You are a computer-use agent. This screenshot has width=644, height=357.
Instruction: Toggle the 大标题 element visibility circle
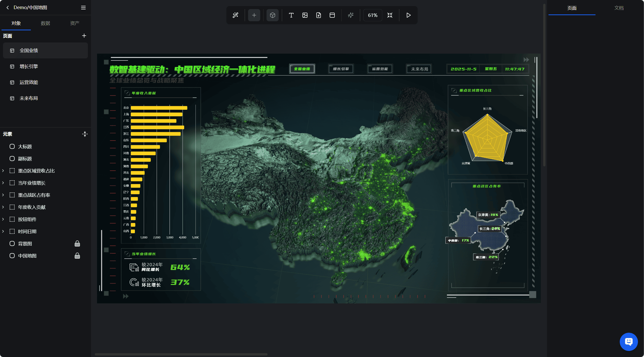(x=12, y=146)
